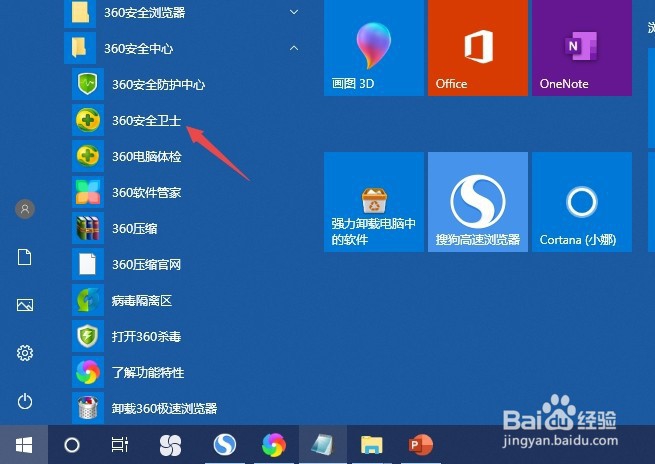Click the 360安全防护中心 label
This screenshot has width=655, height=464.
coord(159,85)
